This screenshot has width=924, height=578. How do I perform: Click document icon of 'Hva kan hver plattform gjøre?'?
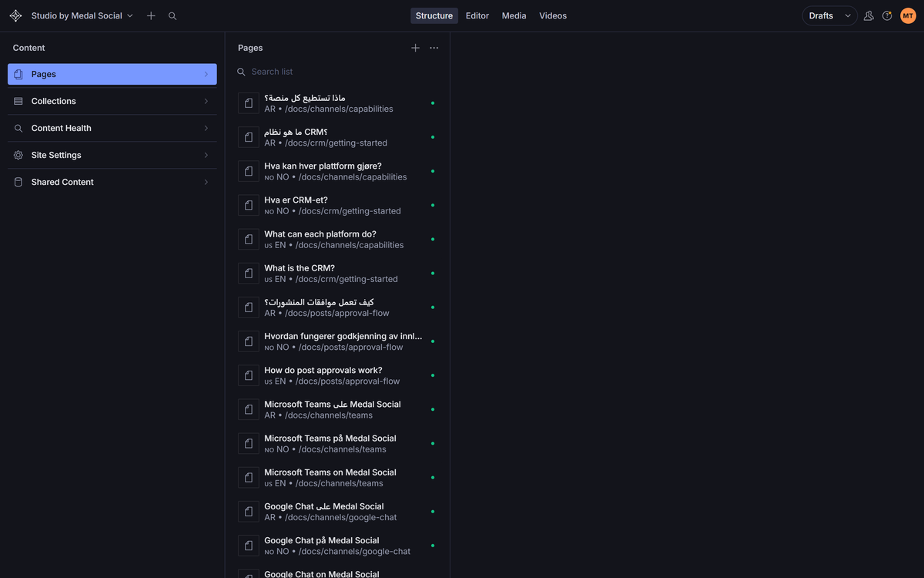[x=249, y=171]
